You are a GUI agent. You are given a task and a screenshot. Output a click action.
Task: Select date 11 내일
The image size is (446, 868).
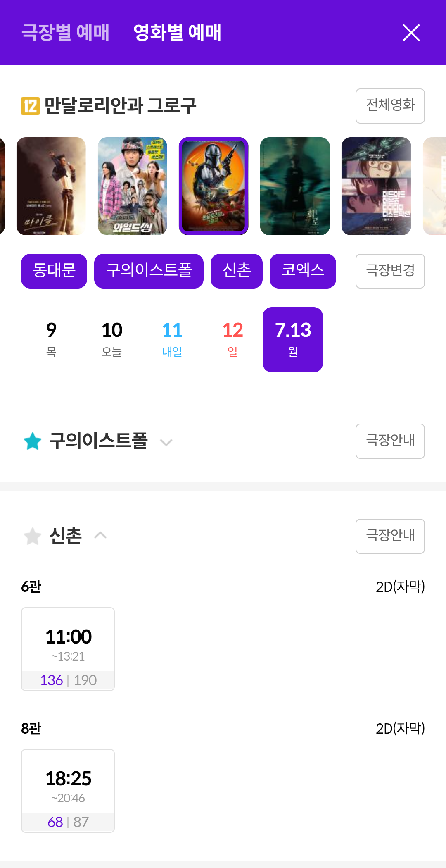(172, 340)
